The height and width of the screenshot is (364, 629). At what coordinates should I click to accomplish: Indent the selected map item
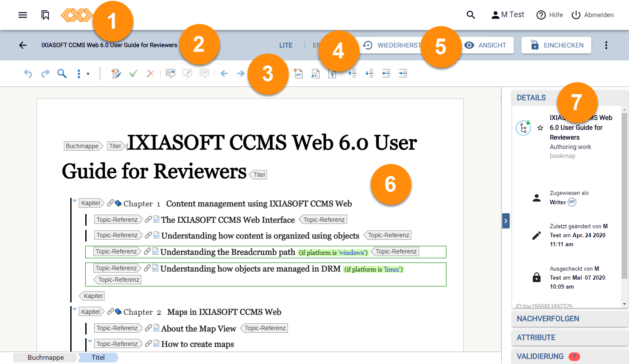(x=403, y=74)
